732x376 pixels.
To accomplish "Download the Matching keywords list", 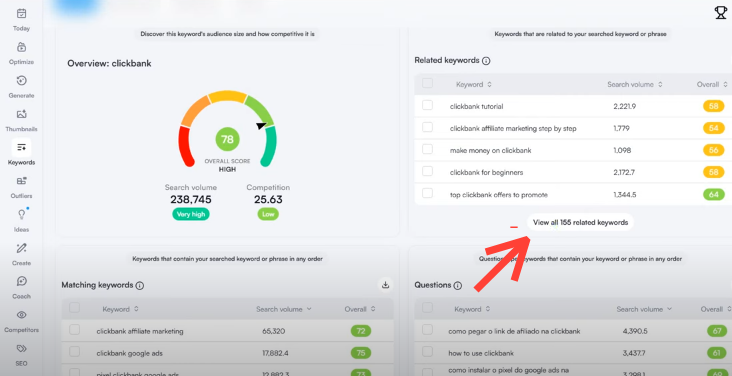I will click(386, 285).
